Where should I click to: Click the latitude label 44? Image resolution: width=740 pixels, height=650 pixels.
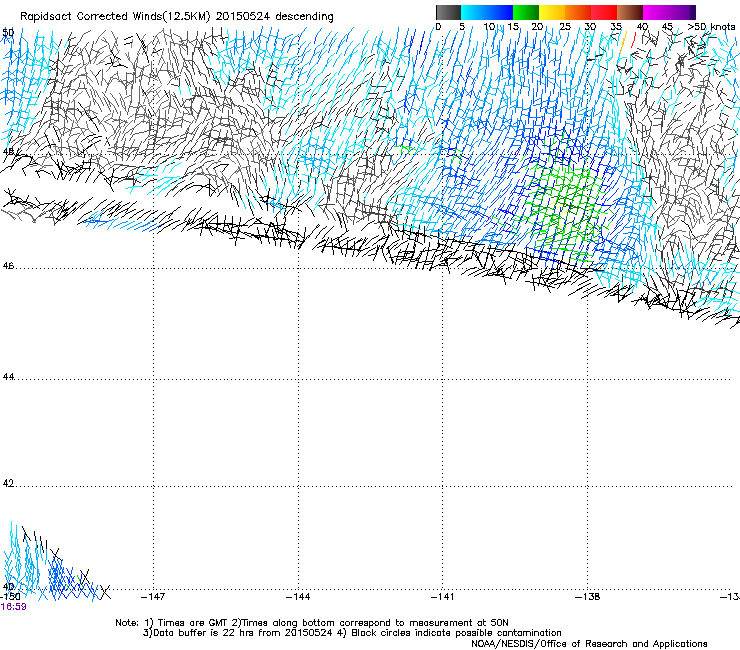coord(8,377)
